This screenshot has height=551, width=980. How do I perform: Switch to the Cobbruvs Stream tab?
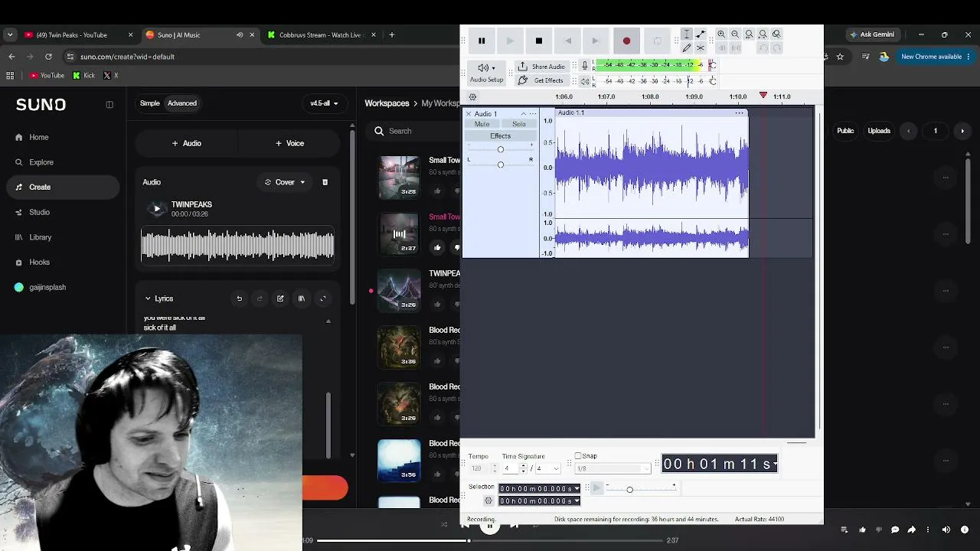[x=321, y=34]
